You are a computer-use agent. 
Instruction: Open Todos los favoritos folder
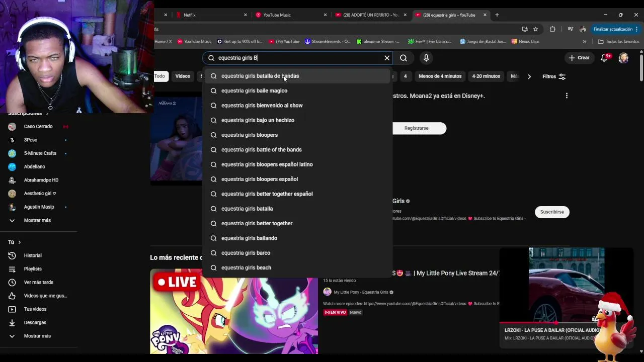(x=618, y=42)
